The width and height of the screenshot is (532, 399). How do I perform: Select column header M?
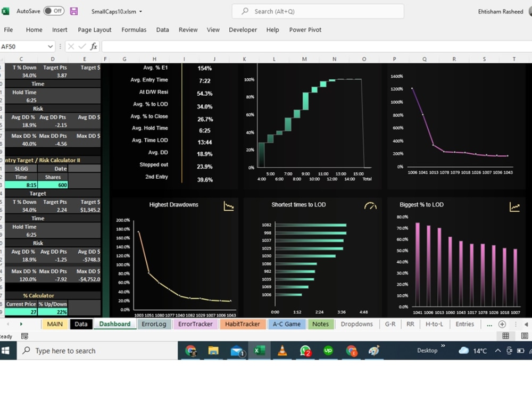click(304, 59)
